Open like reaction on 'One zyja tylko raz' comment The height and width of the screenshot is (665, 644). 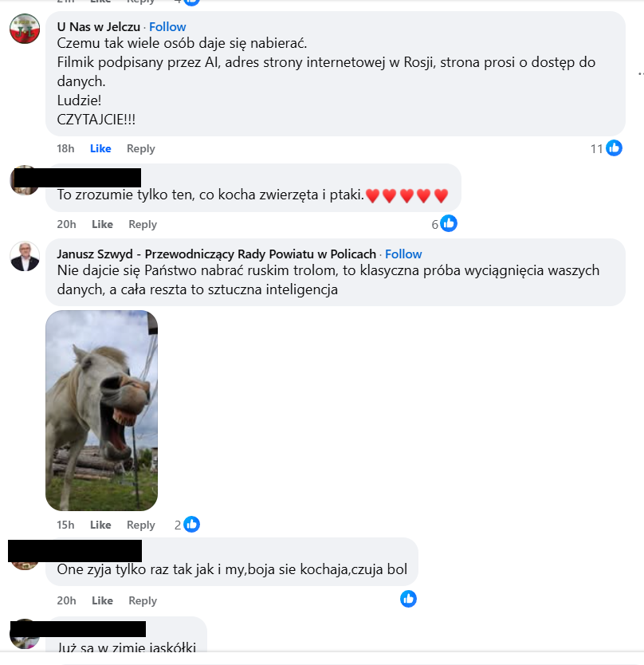click(x=408, y=599)
